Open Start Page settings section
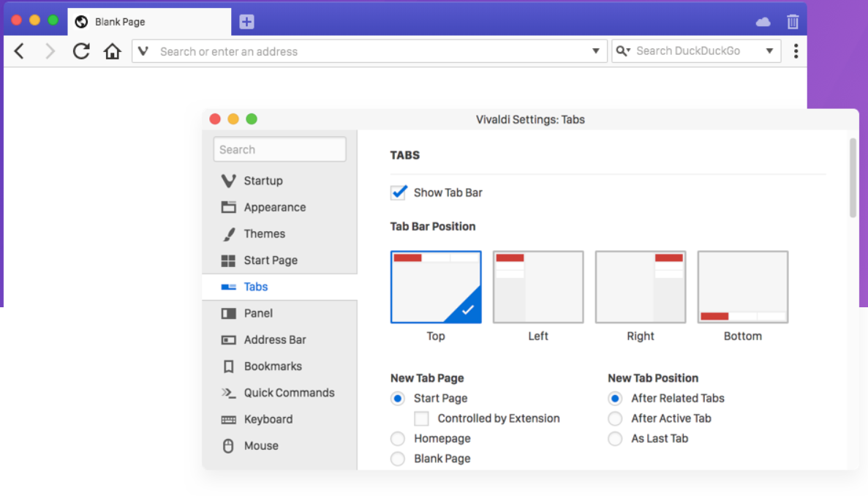 coord(279,260)
